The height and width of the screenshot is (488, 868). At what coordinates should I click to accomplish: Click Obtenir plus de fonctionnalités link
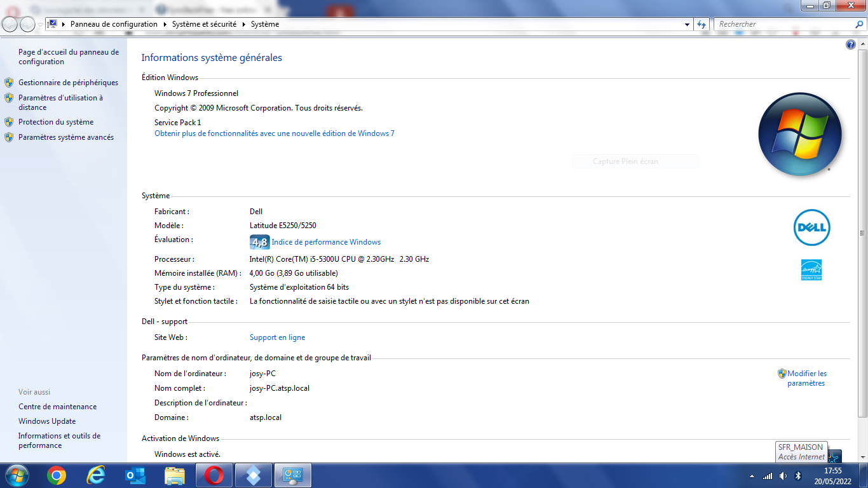point(275,133)
